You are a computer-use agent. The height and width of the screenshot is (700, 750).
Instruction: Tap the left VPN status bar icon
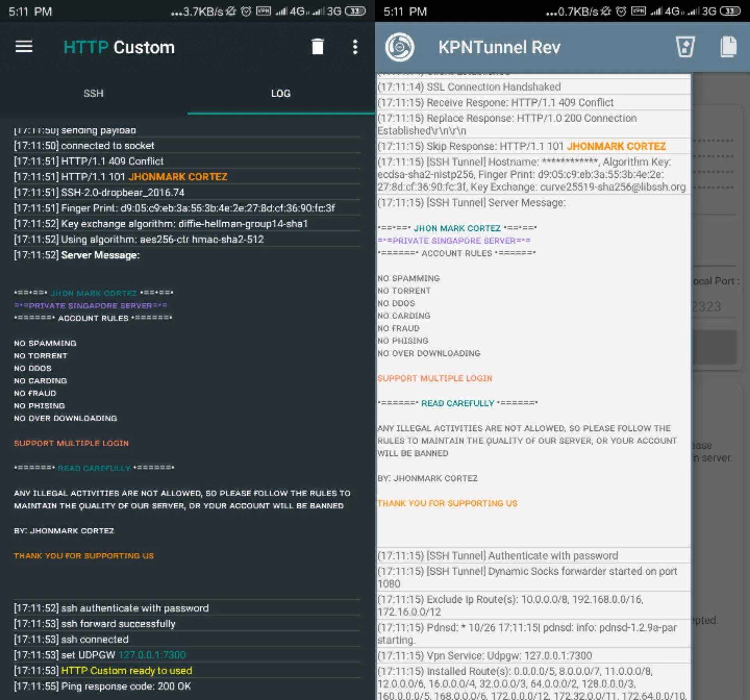pos(263,11)
